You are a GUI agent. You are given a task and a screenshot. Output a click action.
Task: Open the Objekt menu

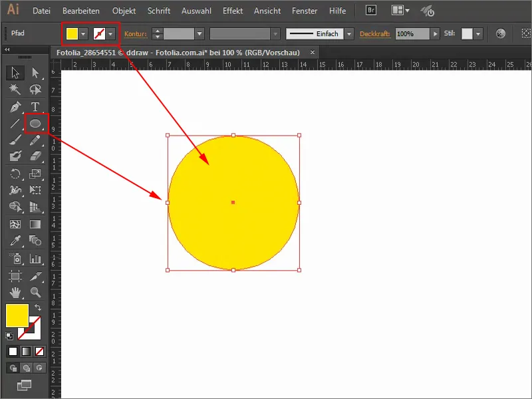coord(124,11)
